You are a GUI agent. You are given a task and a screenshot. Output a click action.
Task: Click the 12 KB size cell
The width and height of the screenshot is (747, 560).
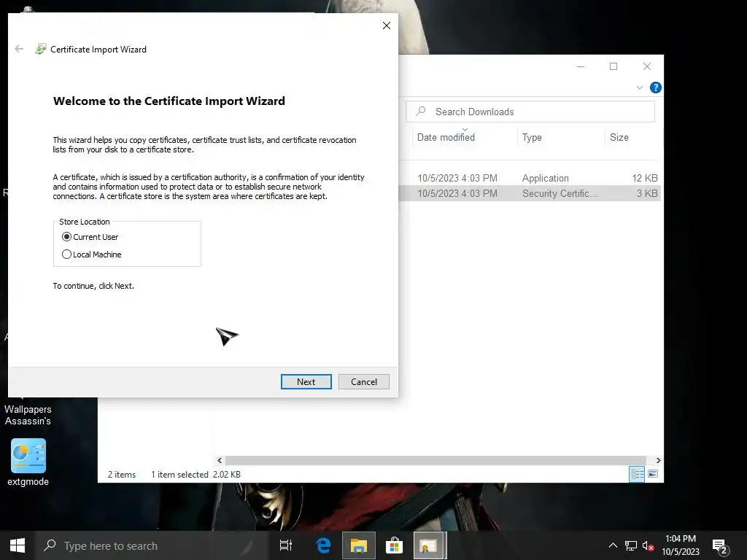click(645, 178)
